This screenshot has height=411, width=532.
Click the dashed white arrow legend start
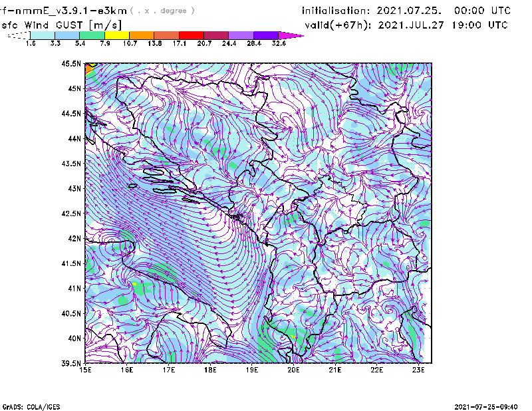point(19,35)
